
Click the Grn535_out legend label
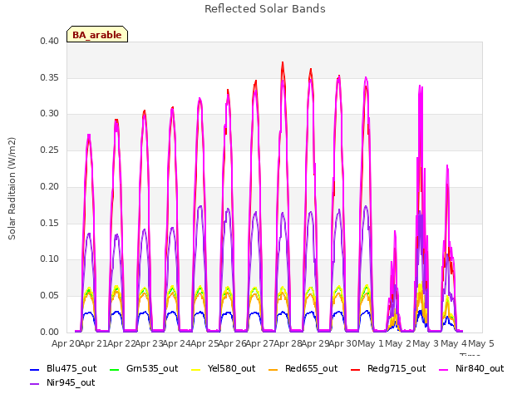click(152, 369)
